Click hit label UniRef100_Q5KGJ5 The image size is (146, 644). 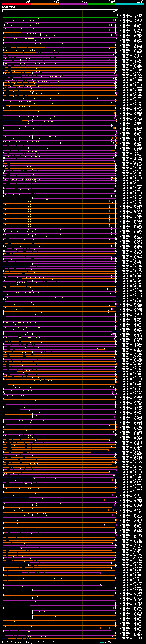click(x=131, y=118)
